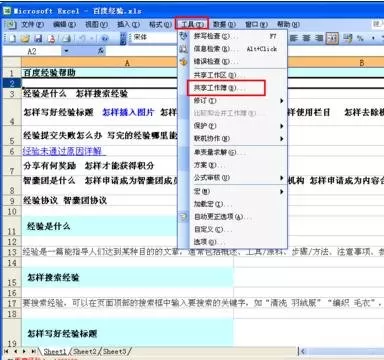Click the Select All corner box
The width and height of the screenshot is (384, 360).
coord(12,62)
